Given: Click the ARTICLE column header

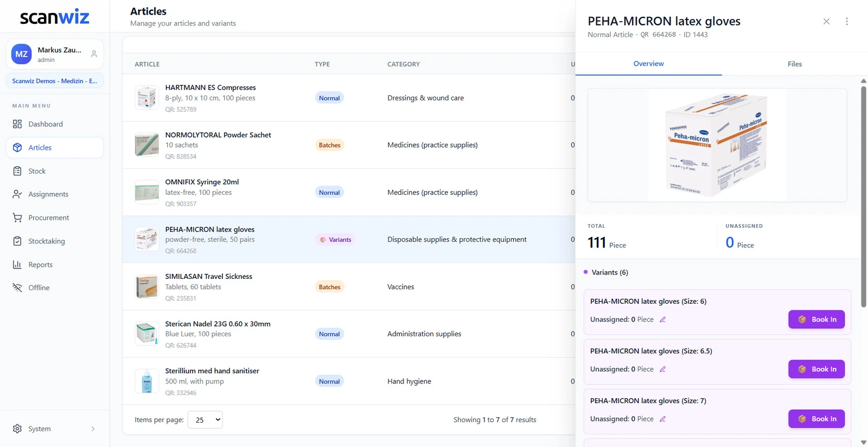Looking at the screenshot, I should click(147, 64).
